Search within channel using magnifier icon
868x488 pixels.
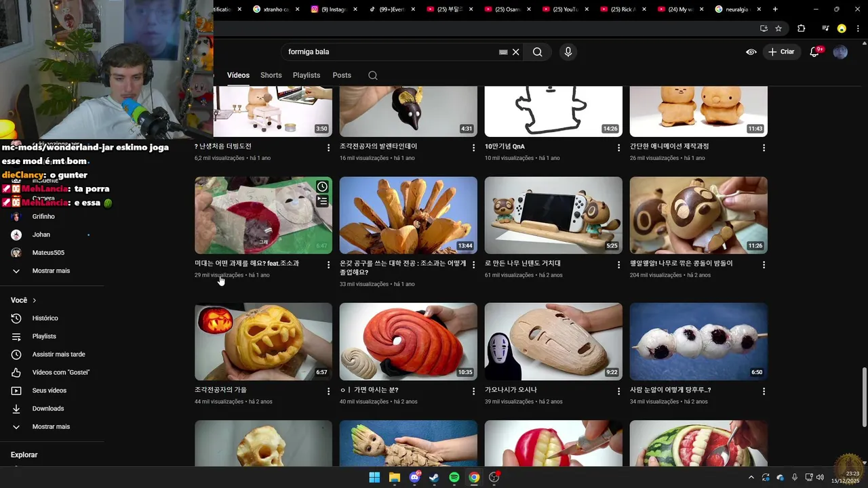click(x=373, y=75)
